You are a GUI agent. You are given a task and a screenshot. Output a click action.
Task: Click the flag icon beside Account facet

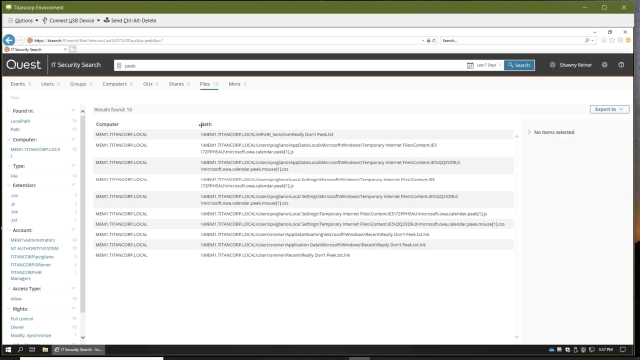(74, 230)
